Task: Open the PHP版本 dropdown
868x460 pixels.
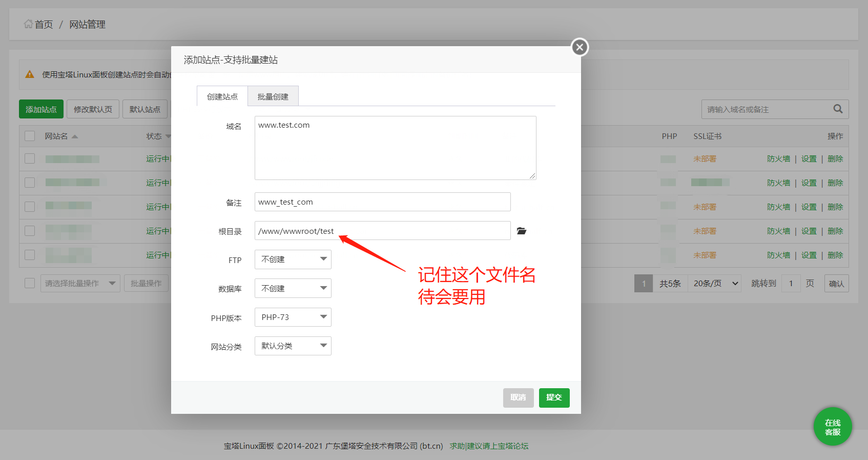Action: tap(293, 317)
